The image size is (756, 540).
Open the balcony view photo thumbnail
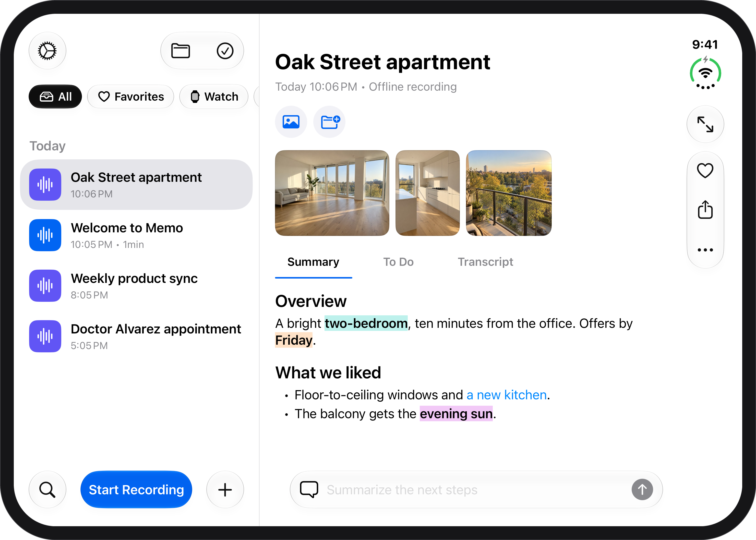(x=509, y=193)
